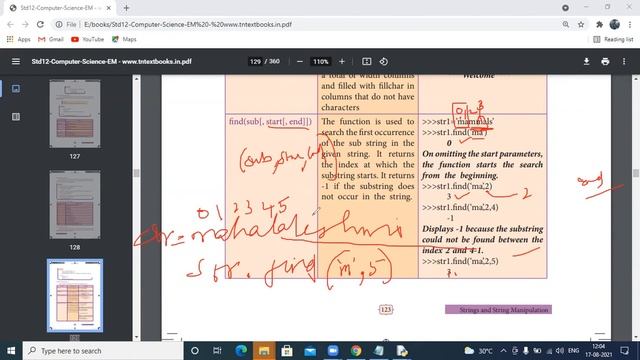Open Chrome's three-dot main menu
Image resolution: width=640 pixels, height=360 pixels.
(630, 24)
